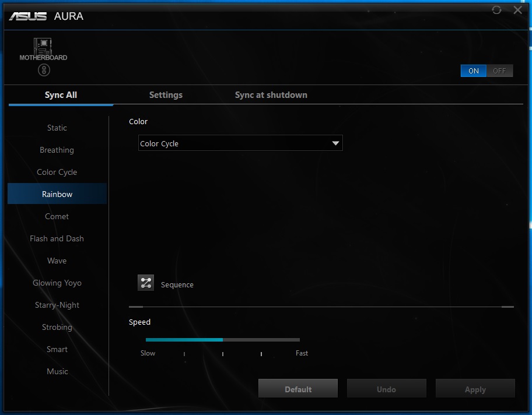Click the Color dropdown arrow

(335, 143)
